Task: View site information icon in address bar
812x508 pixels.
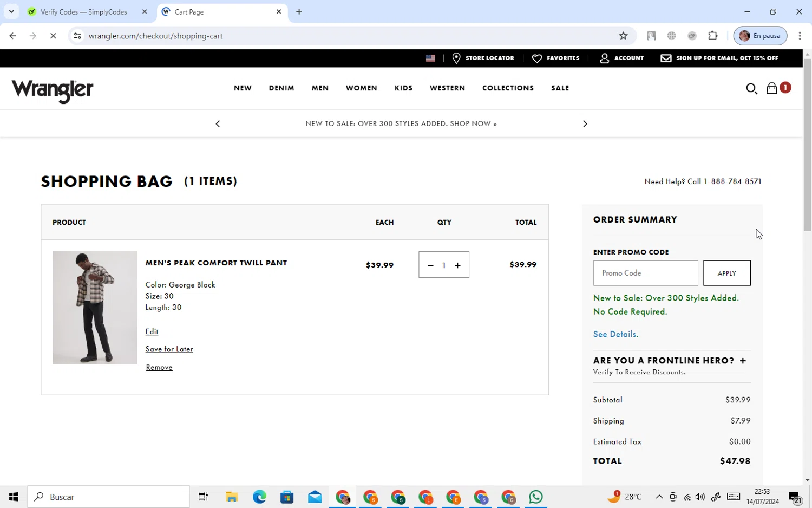Action: (x=77, y=36)
